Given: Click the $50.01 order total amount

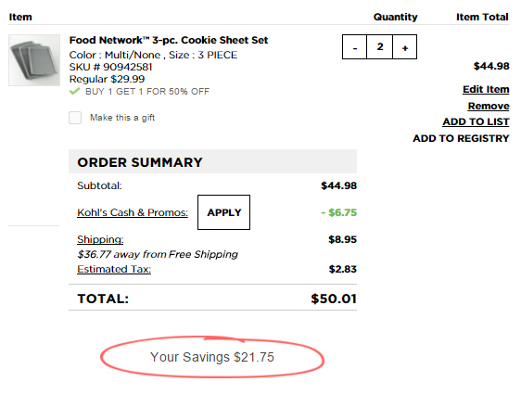Looking at the screenshot, I should click(334, 299).
